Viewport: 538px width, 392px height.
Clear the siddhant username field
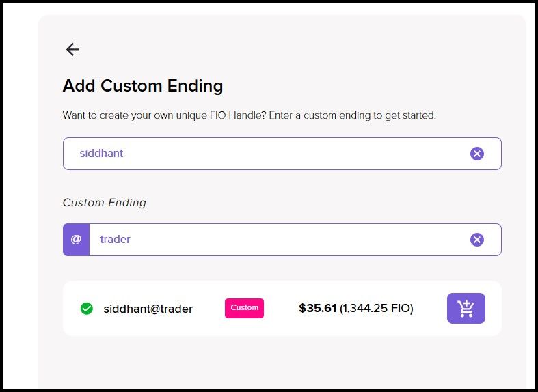pos(477,154)
